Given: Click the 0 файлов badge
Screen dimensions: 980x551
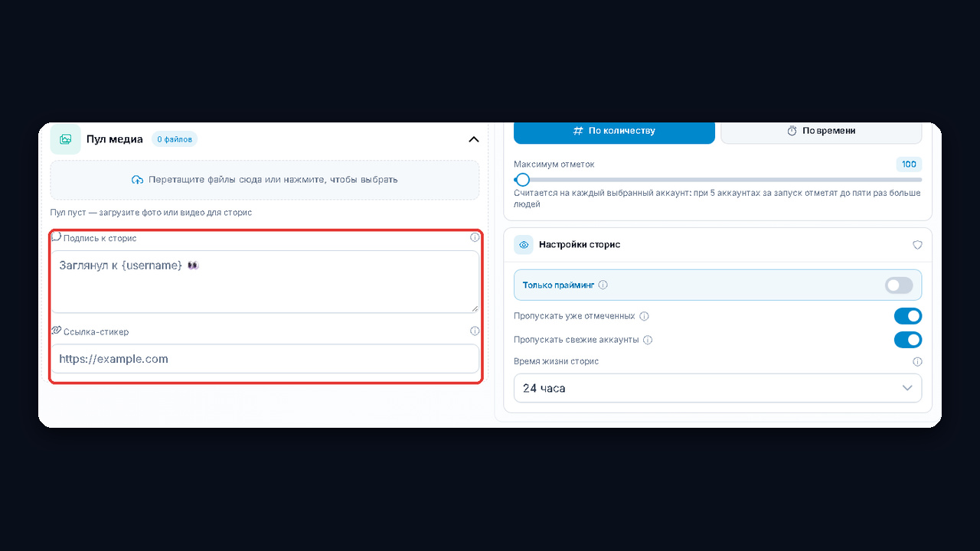Looking at the screenshot, I should pos(175,139).
